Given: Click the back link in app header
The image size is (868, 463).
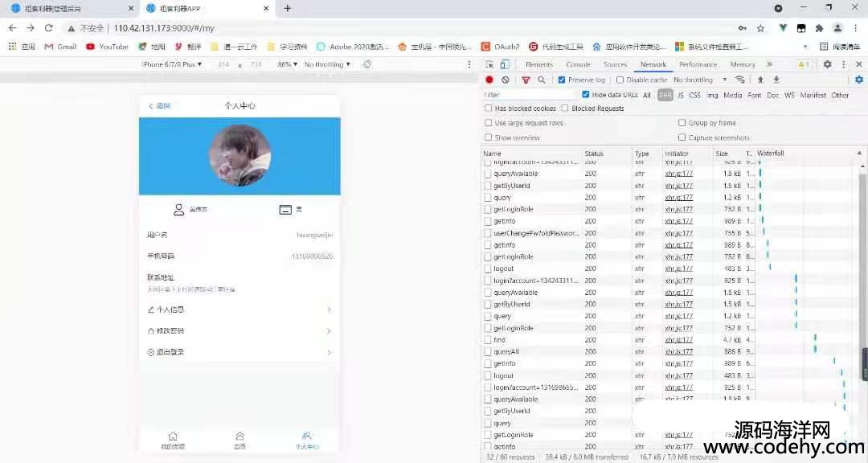Looking at the screenshot, I should click(159, 106).
